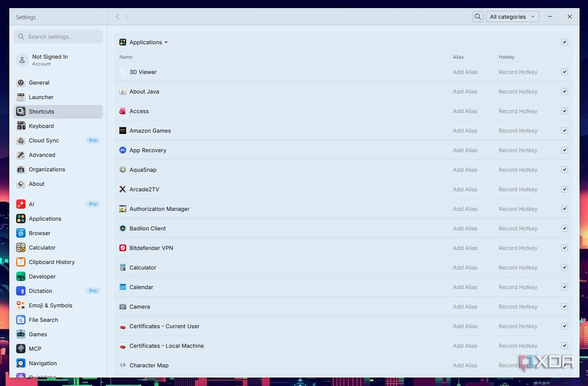Open the Not Signed In account entry
The image size is (588, 386).
(x=58, y=60)
